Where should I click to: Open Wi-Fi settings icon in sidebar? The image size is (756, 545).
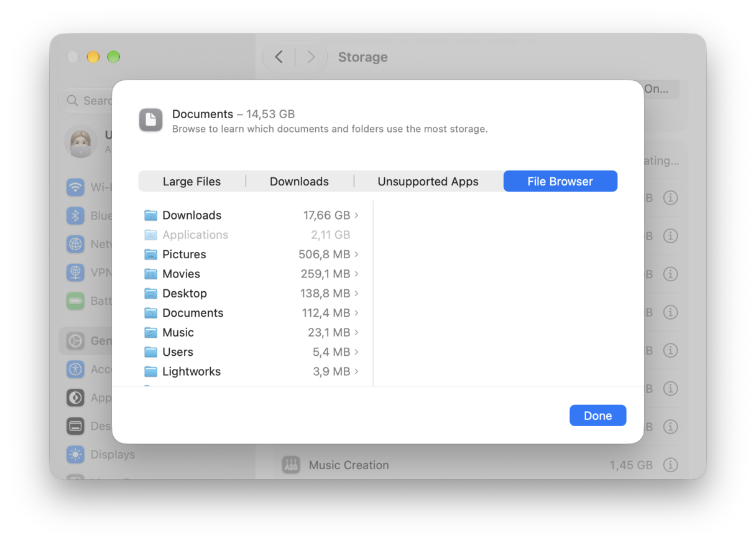point(75,187)
